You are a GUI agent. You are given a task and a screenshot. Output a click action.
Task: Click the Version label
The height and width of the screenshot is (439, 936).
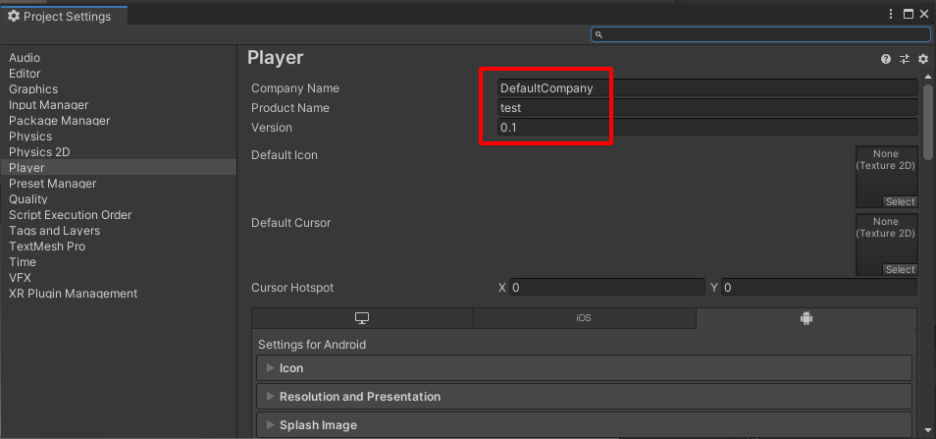click(272, 128)
